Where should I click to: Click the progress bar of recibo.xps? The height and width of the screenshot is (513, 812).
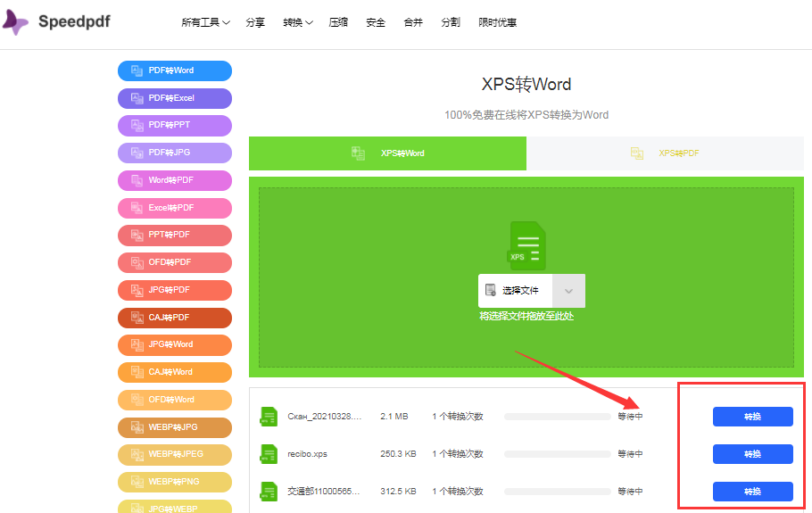(558, 454)
